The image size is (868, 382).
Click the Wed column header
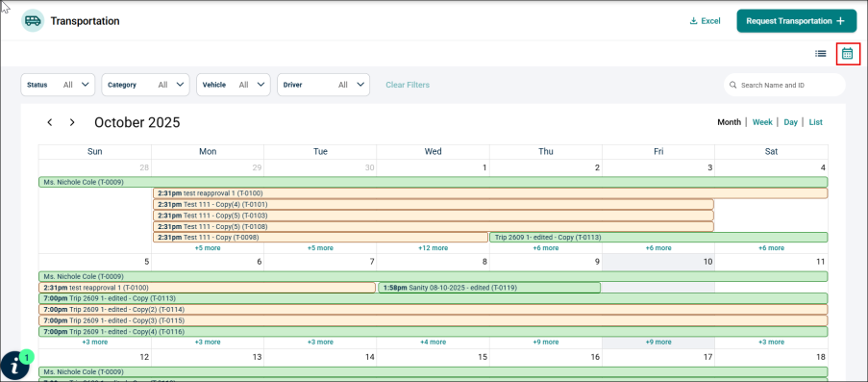433,151
